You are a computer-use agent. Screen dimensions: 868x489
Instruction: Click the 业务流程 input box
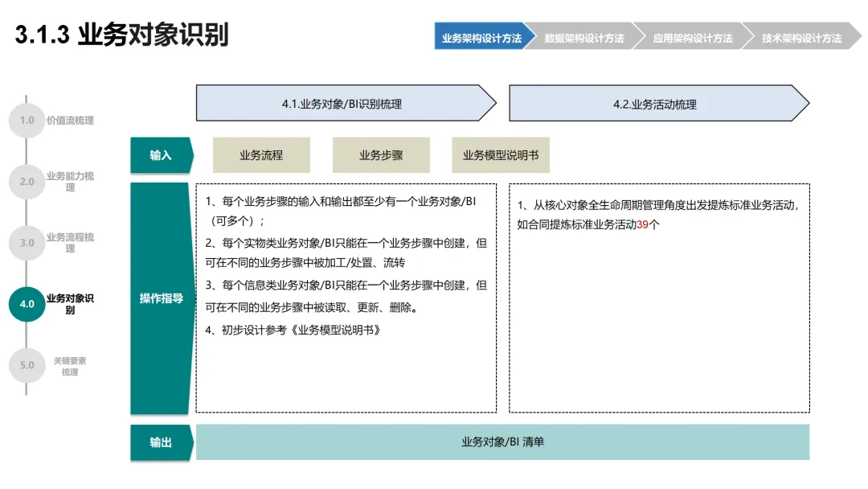[261, 155]
